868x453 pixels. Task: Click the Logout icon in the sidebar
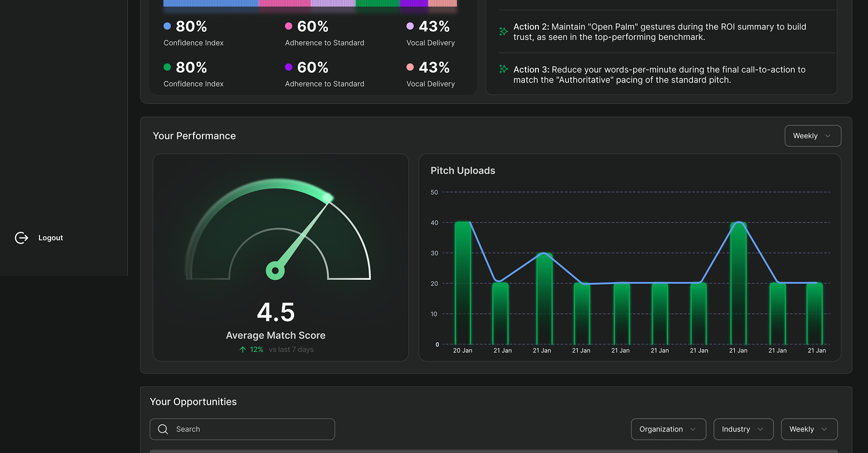tap(22, 238)
